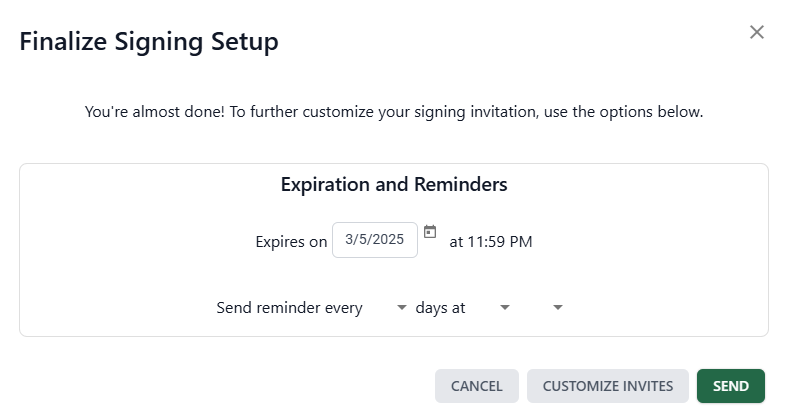Screen dimensions: 789x416
Task: Click the 'days at' label
Action: [x=440, y=308]
